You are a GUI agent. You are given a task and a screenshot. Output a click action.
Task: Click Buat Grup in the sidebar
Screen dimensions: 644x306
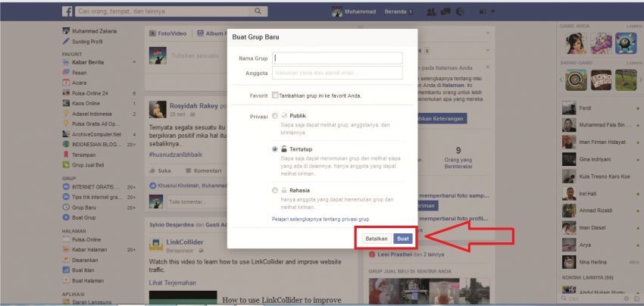pos(84,217)
